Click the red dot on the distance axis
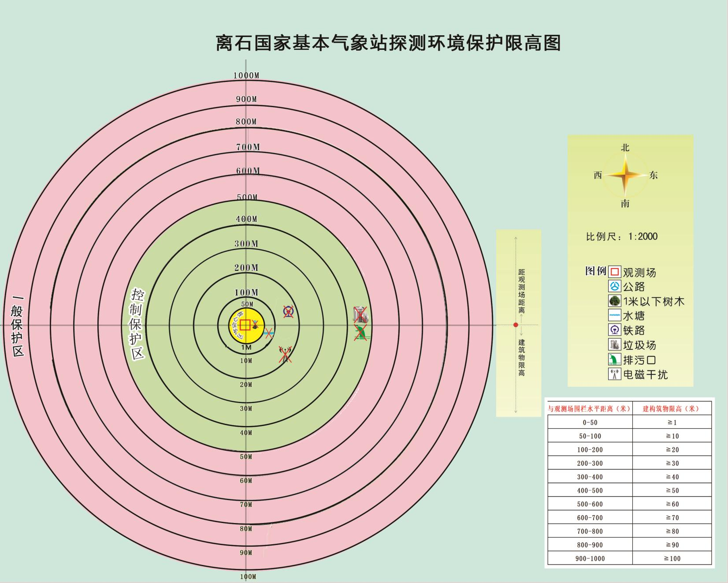The image size is (728, 583). (x=516, y=325)
